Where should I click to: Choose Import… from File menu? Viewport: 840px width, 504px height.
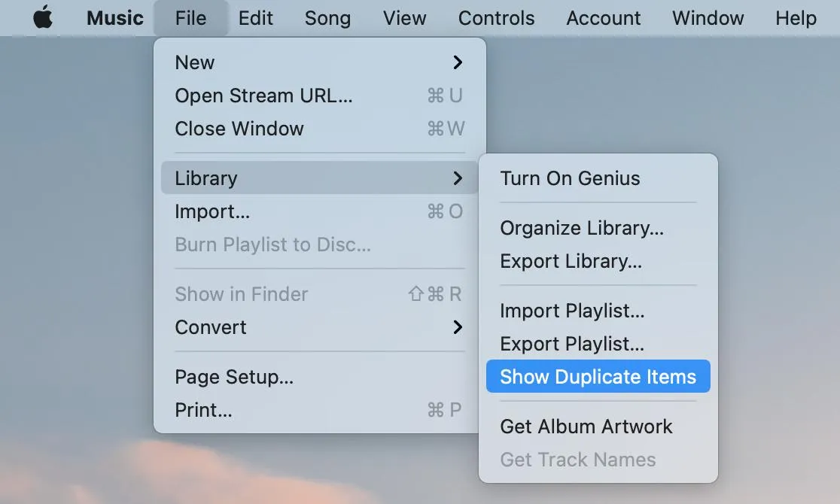[x=319, y=211]
